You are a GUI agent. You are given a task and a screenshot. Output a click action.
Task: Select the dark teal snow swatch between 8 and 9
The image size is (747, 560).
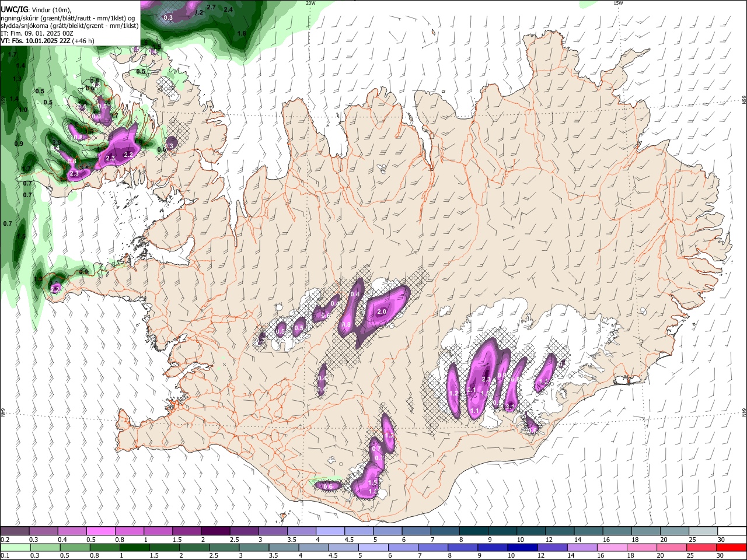(x=473, y=531)
